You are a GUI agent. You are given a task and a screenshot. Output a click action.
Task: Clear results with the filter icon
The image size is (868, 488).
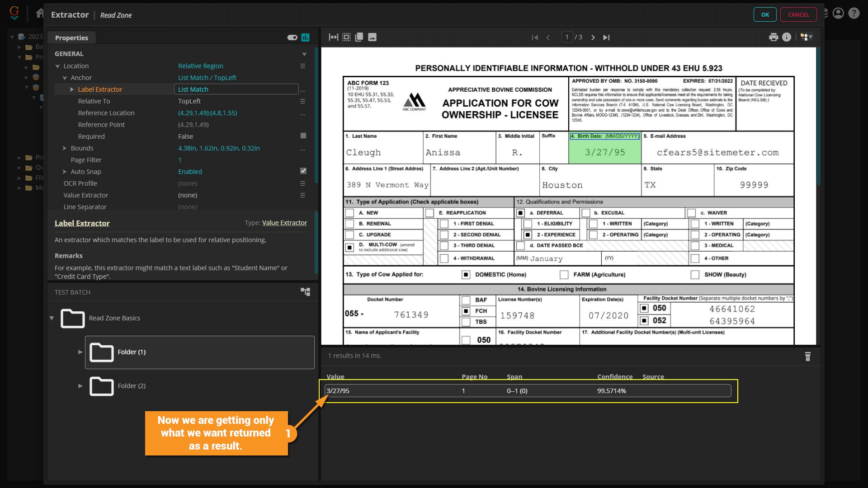pyautogui.click(x=808, y=357)
